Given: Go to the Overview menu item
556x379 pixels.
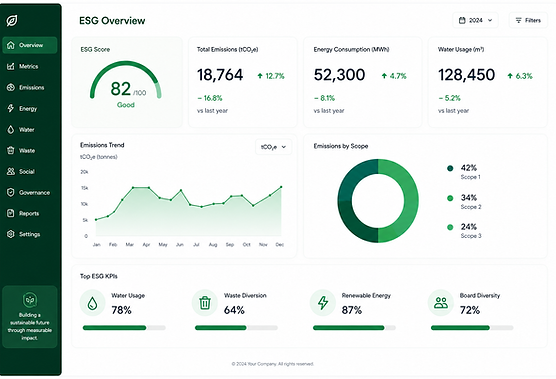Looking at the screenshot, I should point(30,45).
